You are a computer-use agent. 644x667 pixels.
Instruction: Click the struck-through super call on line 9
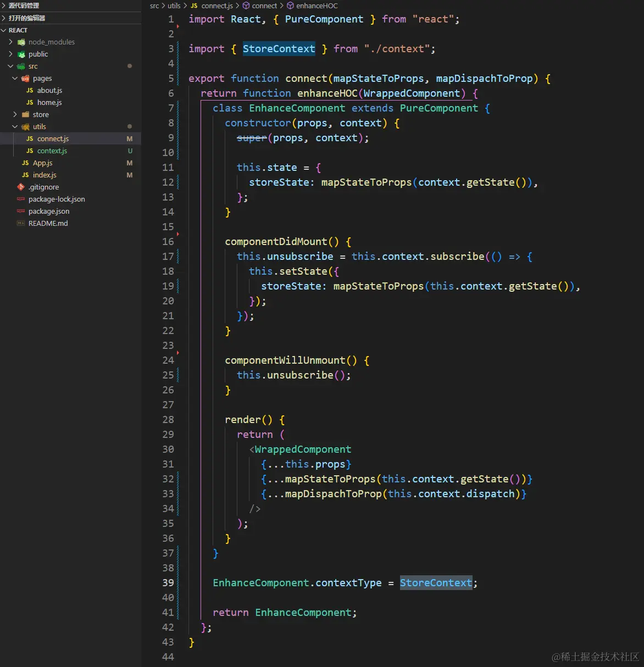tap(252, 137)
